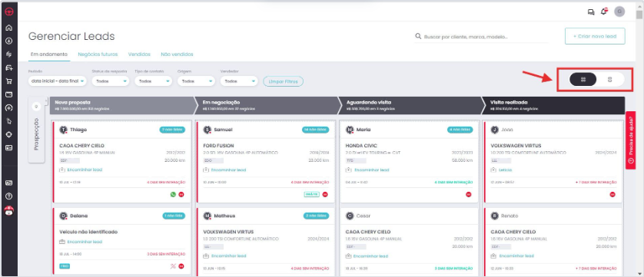
Task: Click the Criar novo lead button
Action: pyautogui.click(x=595, y=36)
